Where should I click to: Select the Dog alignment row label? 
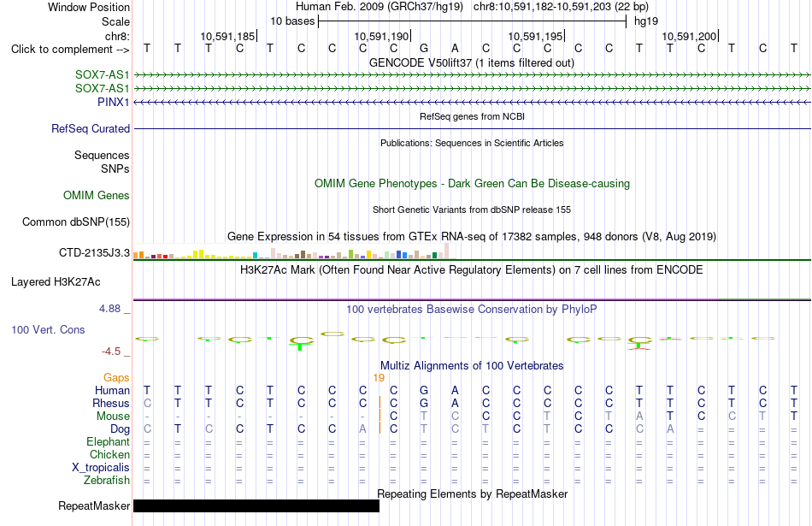pos(121,429)
